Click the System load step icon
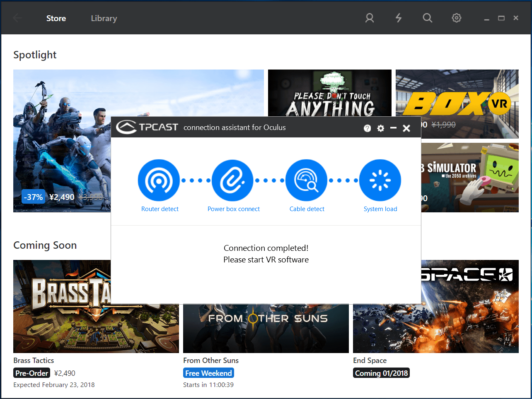 point(380,180)
